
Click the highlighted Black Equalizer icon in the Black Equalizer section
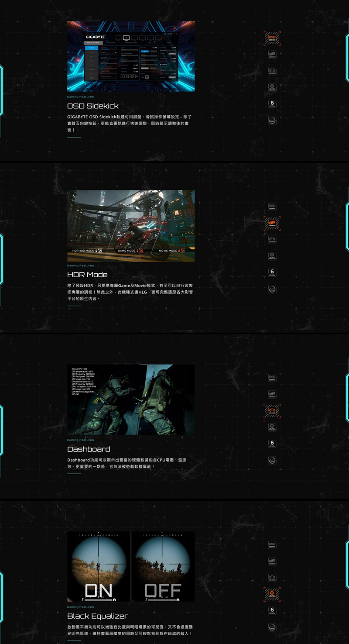pos(272,594)
